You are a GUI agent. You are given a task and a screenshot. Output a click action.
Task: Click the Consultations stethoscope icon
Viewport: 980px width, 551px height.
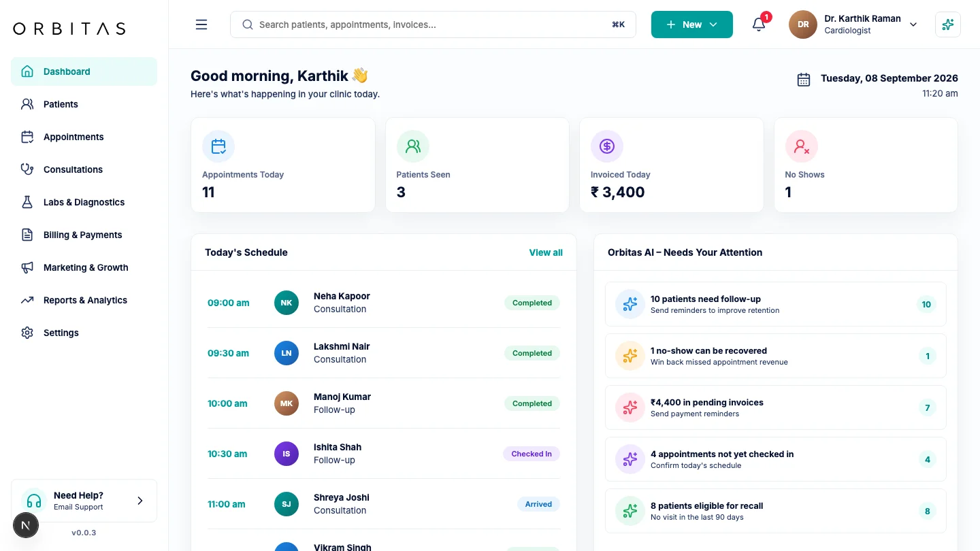27,169
